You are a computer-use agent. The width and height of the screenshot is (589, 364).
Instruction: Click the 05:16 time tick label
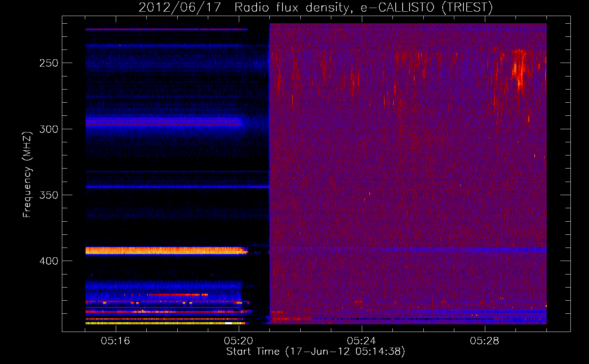point(115,341)
